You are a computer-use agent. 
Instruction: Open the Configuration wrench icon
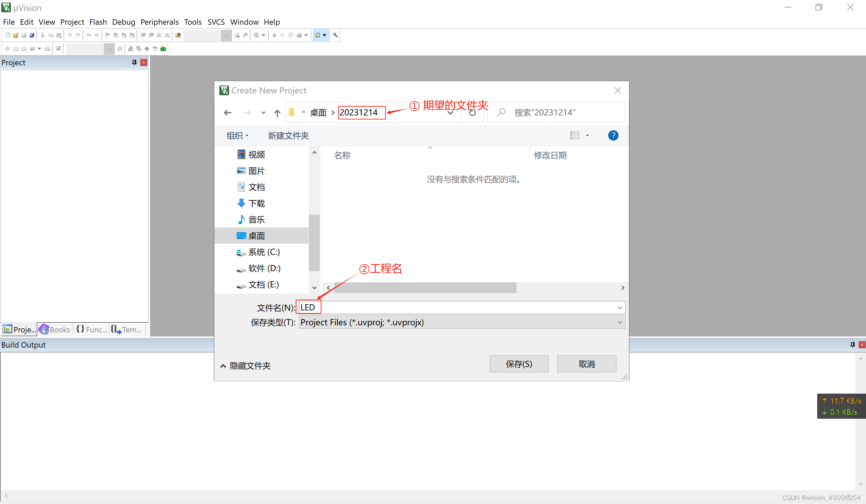tap(335, 35)
